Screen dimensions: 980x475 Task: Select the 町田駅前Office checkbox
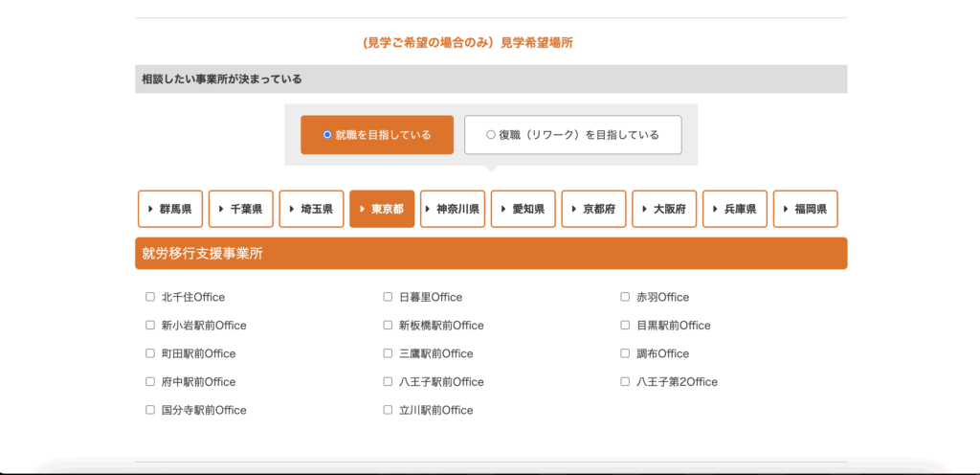150,353
